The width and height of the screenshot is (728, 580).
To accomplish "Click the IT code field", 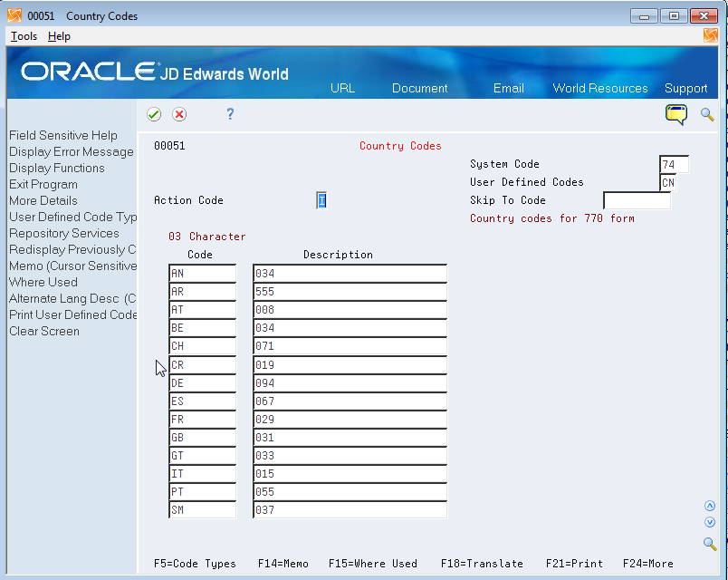I will coord(203,474).
